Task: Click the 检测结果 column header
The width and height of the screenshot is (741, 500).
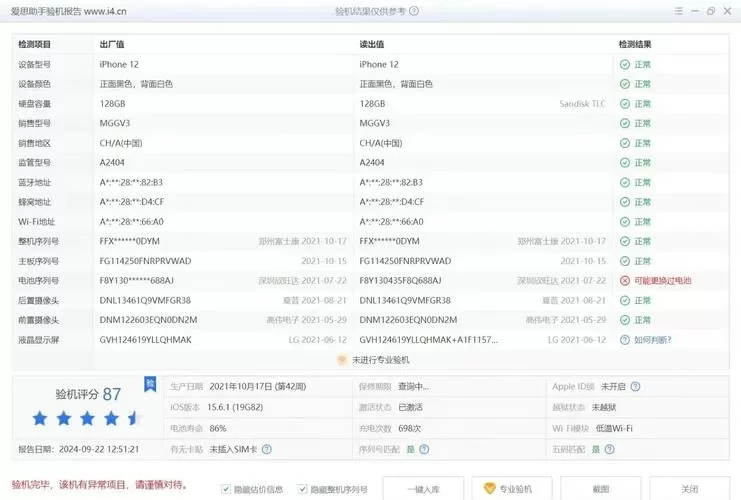Action: pyautogui.click(x=635, y=44)
